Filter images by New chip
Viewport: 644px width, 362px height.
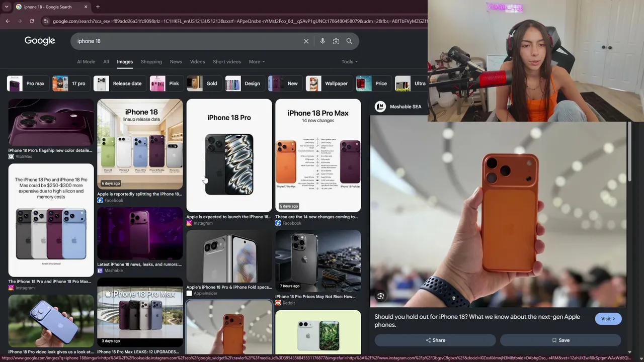click(x=285, y=83)
